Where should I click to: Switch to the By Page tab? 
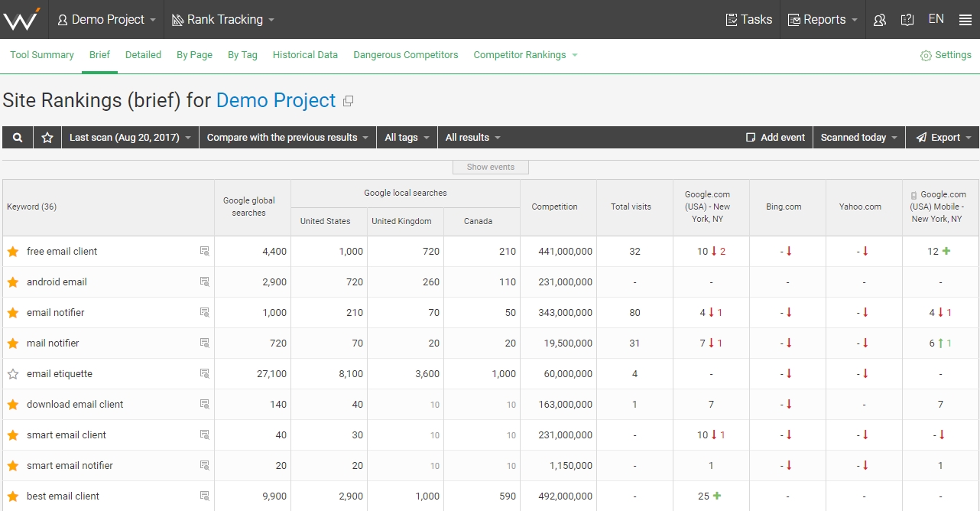[194, 55]
